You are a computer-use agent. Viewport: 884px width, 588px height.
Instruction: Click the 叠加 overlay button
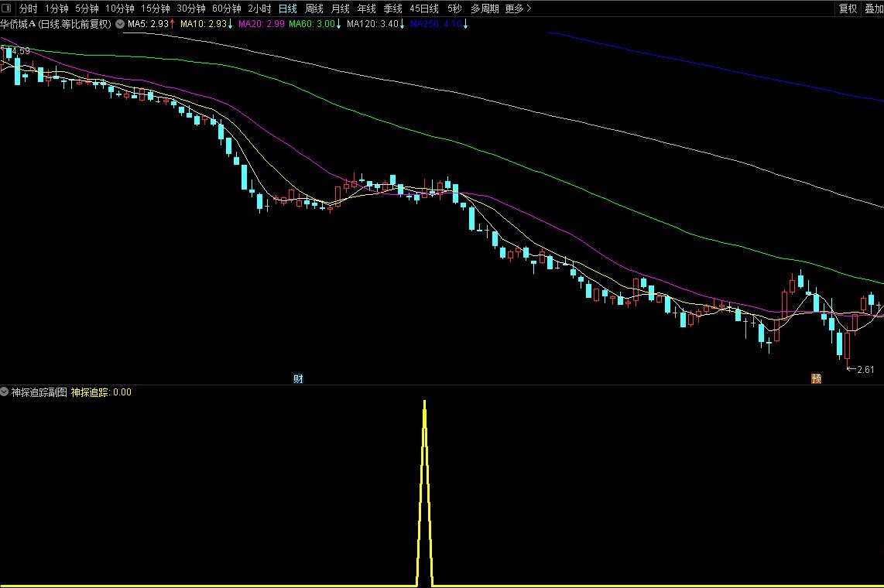point(874,9)
